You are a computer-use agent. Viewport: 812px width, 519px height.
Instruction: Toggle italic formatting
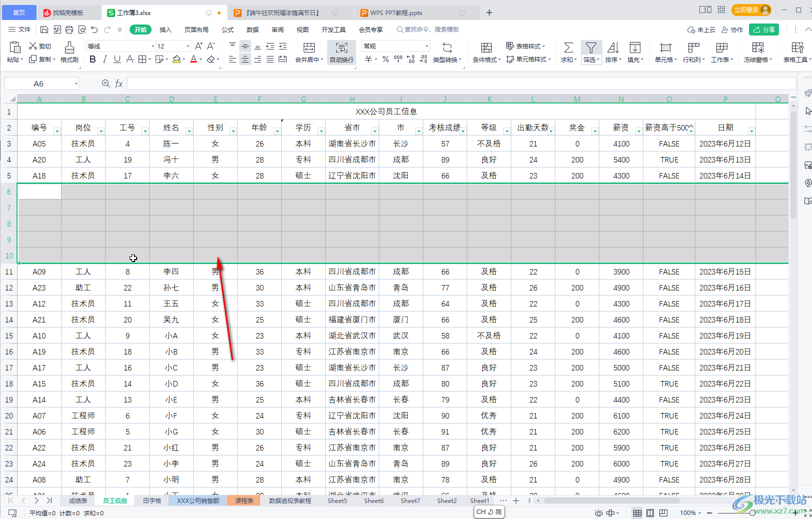point(105,59)
